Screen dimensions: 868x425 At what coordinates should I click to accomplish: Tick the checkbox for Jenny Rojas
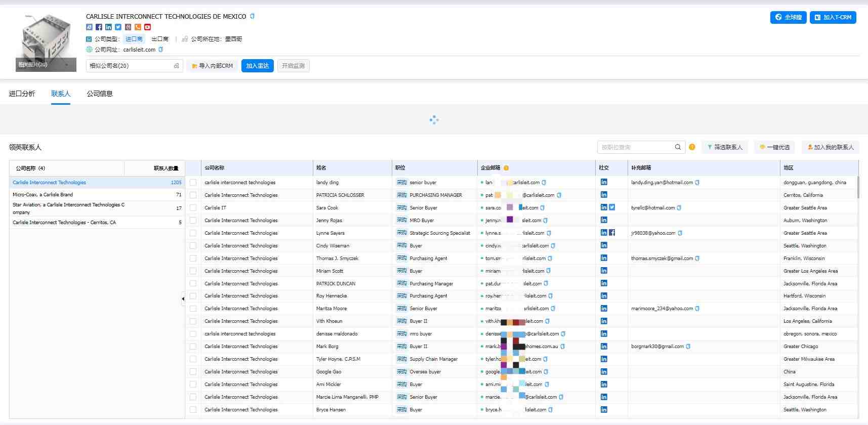click(193, 220)
